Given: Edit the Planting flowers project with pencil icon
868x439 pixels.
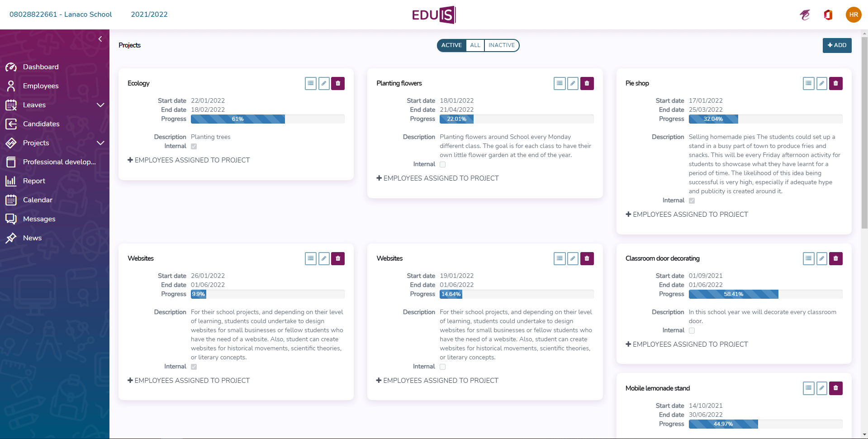Looking at the screenshot, I should (x=573, y=83).
